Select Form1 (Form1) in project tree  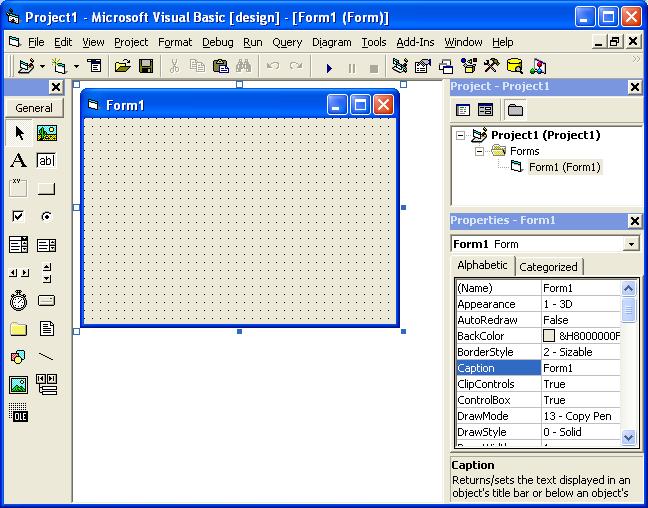point(565,167)
